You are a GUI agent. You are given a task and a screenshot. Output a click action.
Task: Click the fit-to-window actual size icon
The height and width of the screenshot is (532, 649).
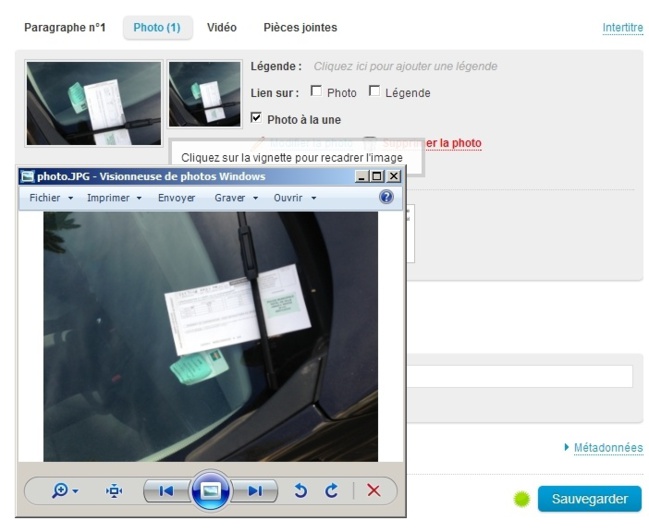coord(114,490)
